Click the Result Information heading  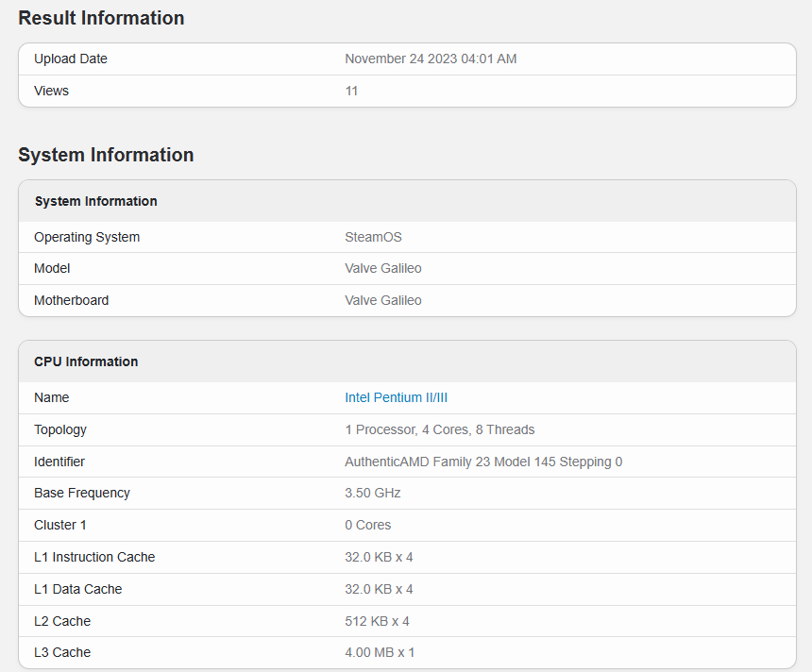coord(102,18)
